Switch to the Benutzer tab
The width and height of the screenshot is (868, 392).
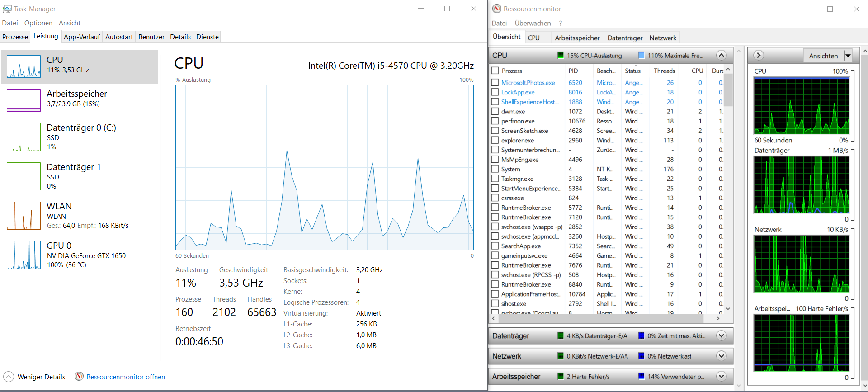151,37
